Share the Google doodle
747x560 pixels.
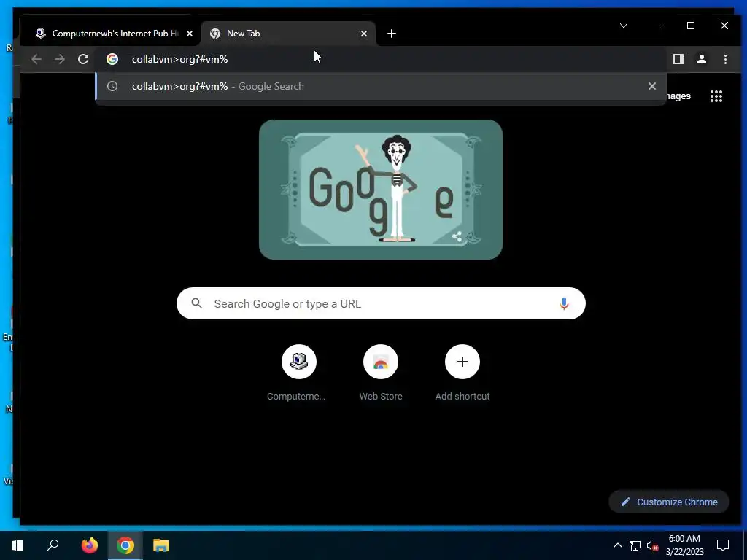[x=457, y=236]
